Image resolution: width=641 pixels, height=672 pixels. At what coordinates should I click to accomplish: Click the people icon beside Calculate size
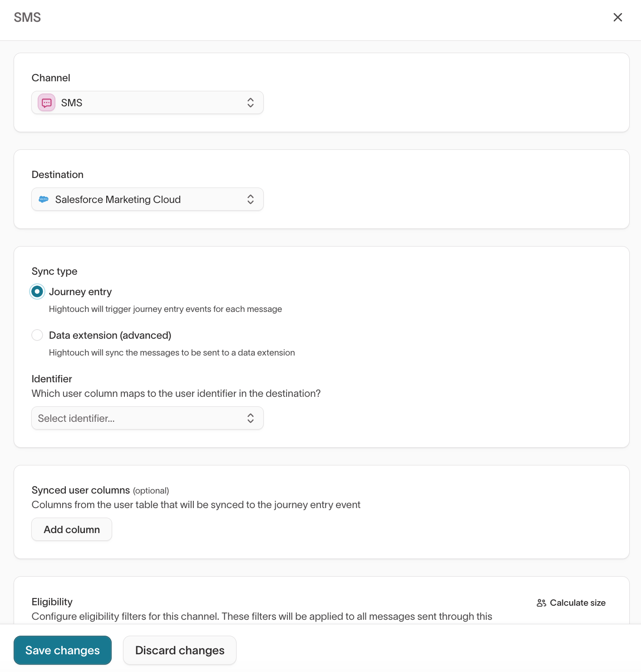pyautogui.click(x=541, y=603)
